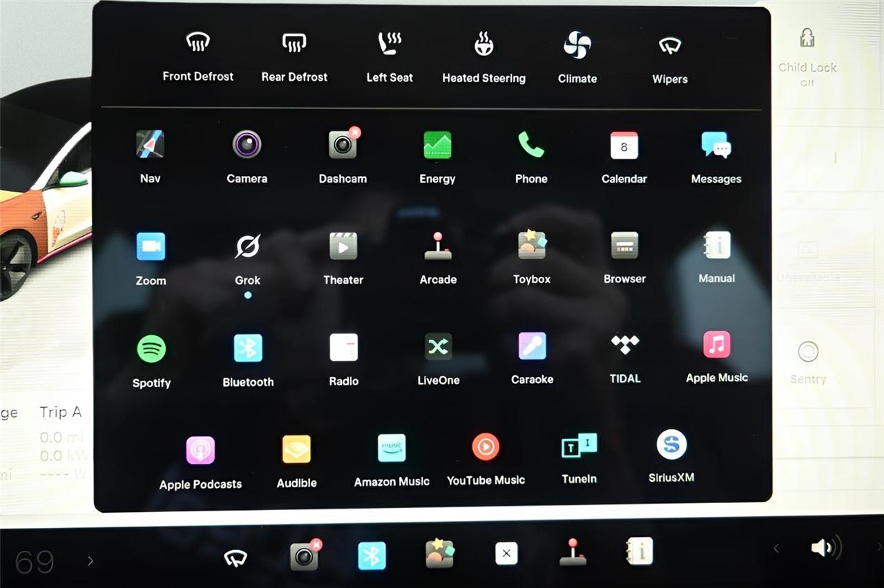Launch the Zoom app

pos(151,246)
